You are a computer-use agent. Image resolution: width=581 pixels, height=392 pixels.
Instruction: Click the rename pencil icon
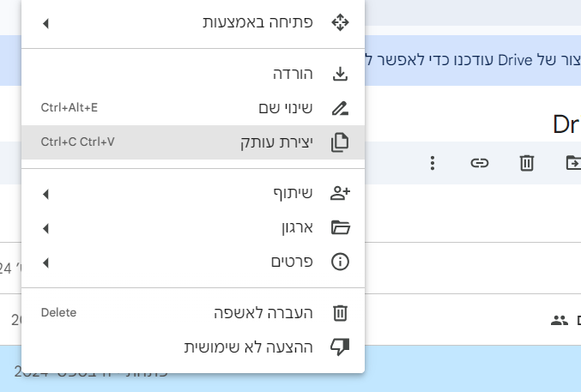(340, 108)
